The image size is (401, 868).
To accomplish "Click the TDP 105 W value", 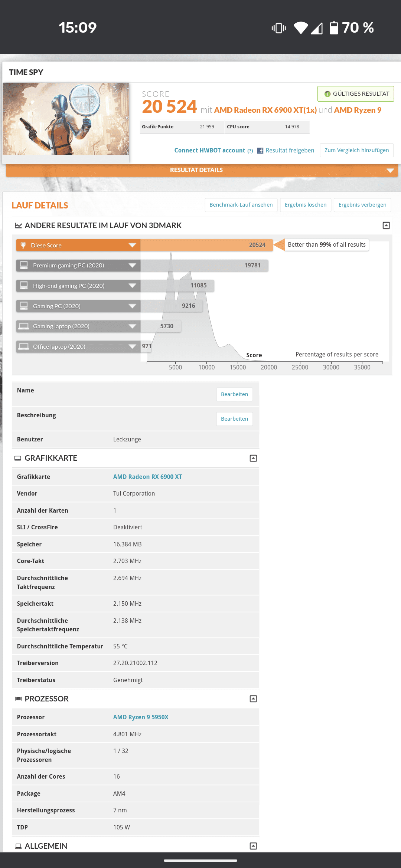I will point(121,828).
